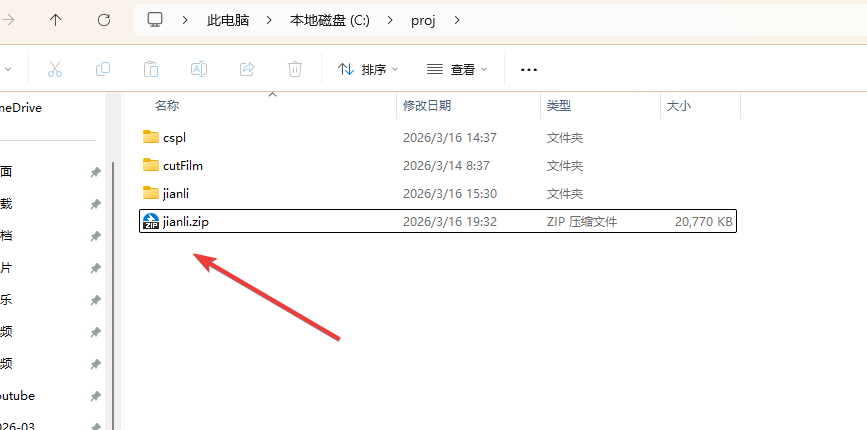Expand the chevron after proj in address bar
867x430 pixels.
tap(457, 19)
